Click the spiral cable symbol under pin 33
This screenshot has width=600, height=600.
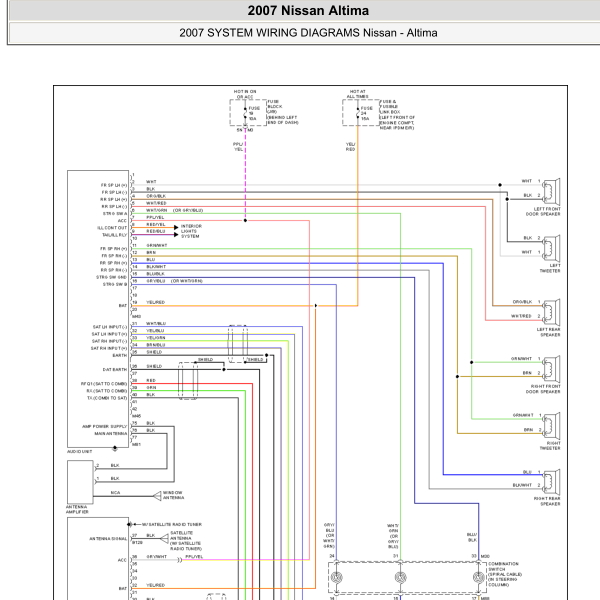479,577
